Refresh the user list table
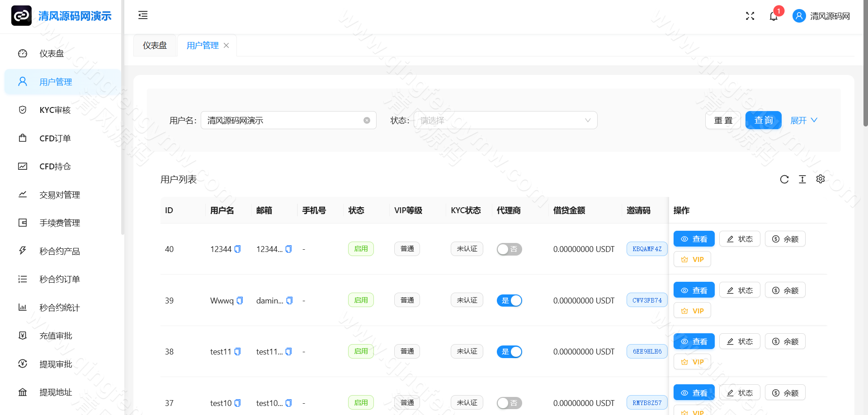This screenshot has height=415, width=868. pyautogui.click(x=784, y=179)
